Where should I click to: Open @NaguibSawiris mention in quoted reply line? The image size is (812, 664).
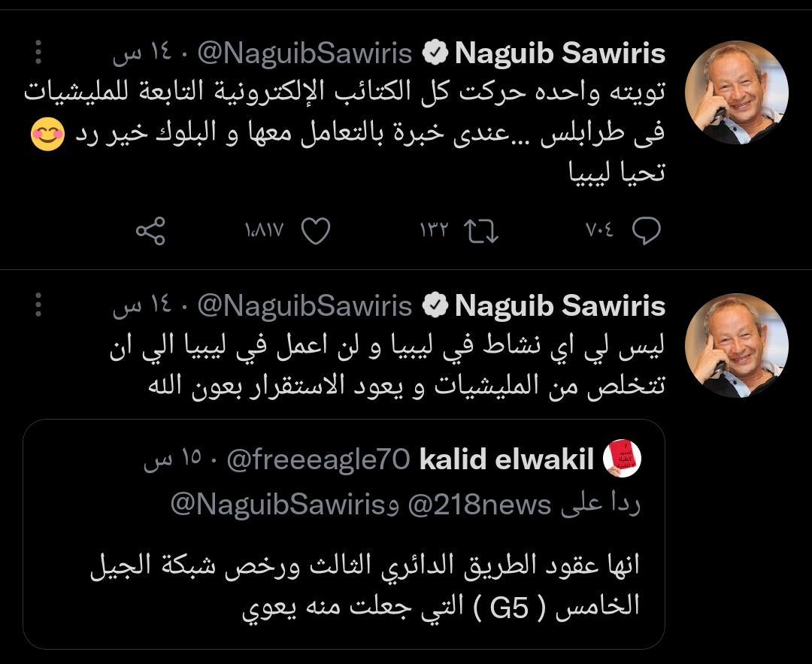pos(278,505)
